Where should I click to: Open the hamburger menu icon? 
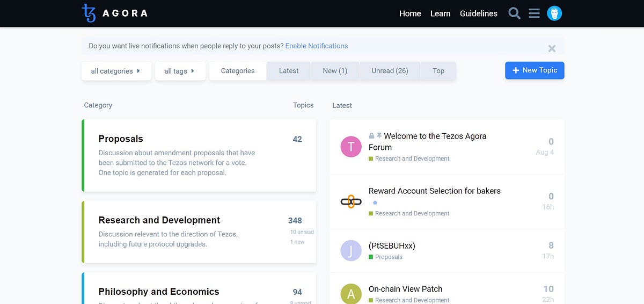534,13
